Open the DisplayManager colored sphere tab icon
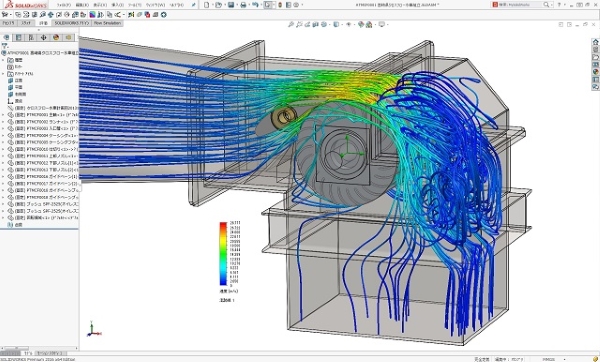The height and width of the screenshot is (362, 600). tap(56, 38)
